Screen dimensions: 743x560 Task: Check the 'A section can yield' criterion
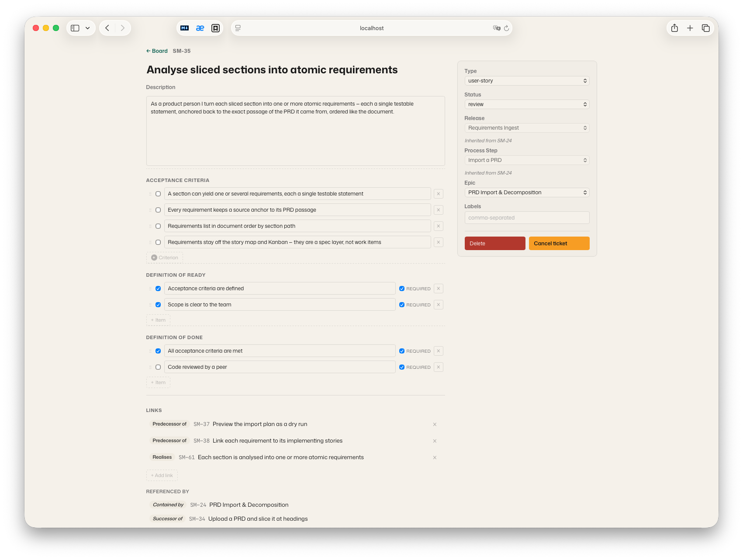click(158, 194)
